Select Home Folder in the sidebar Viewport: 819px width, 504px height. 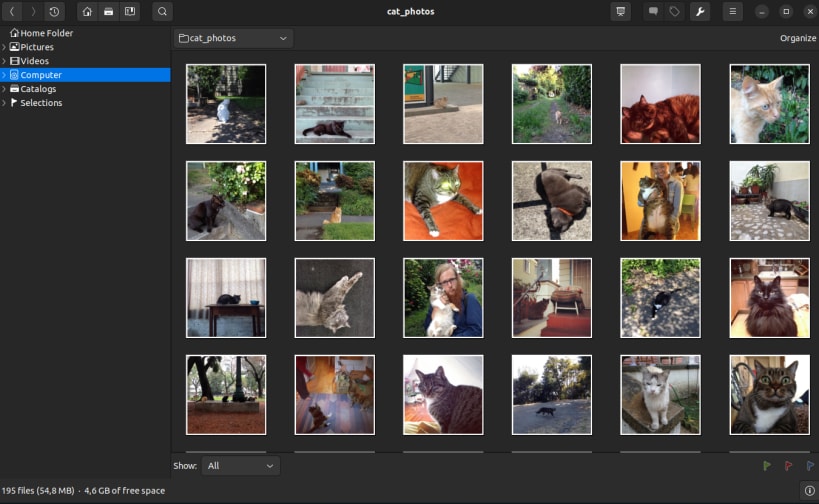click(x=85, y=33)
